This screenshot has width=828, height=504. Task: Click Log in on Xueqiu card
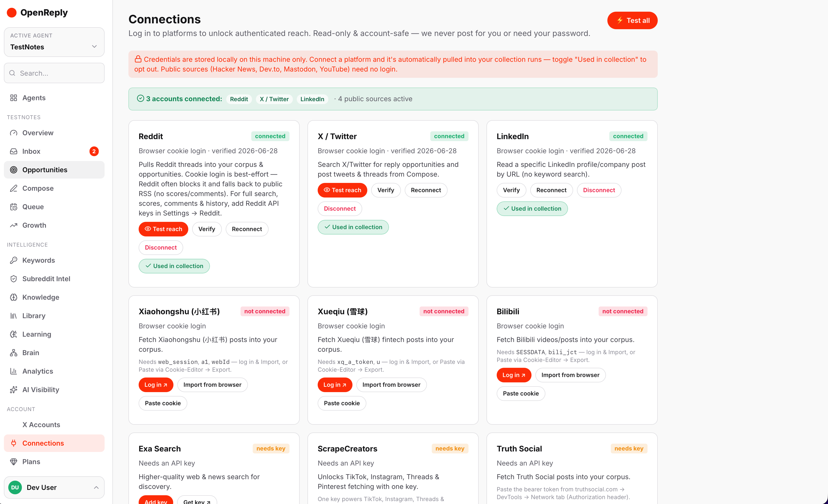[x=335, y=385]
